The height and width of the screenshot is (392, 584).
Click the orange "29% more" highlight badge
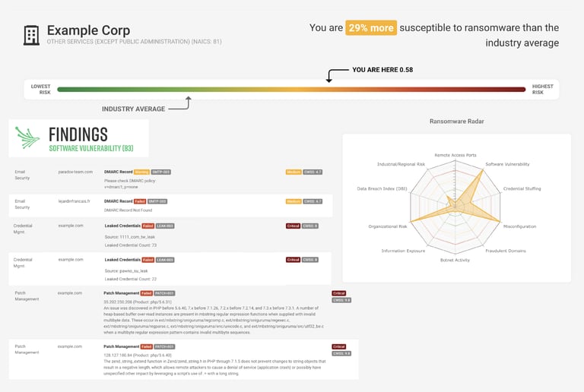pyautogui.click(x=371, y=28)
